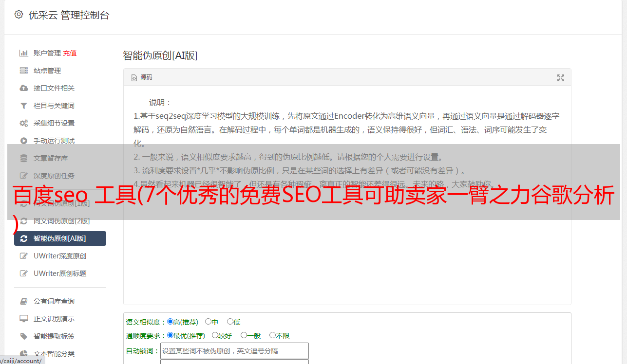Click the play icon for 手动运行测试
Viewport: 627px width, 364px height.
[x=23, y=141]
